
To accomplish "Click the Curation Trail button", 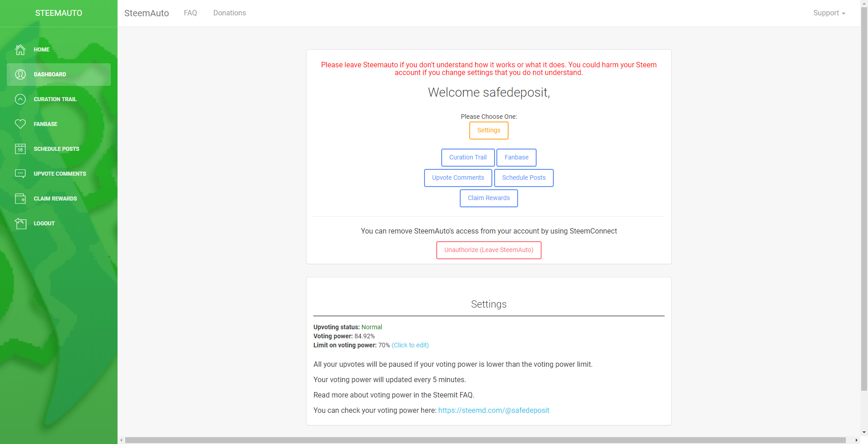I will click(x=468, y=158).
